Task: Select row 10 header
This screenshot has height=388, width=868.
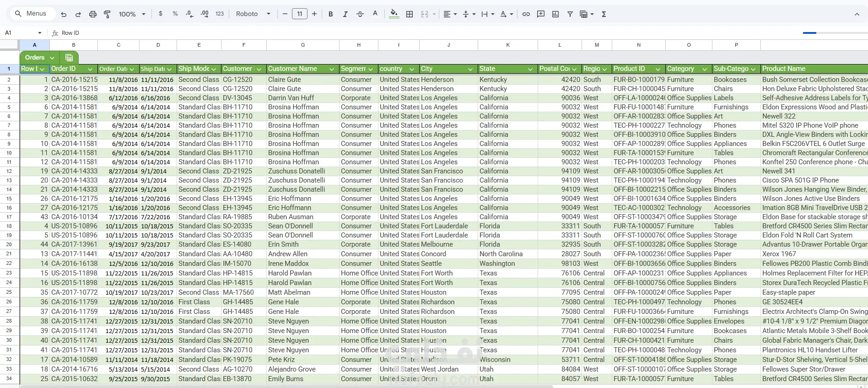Action: [x=9, y=153]
